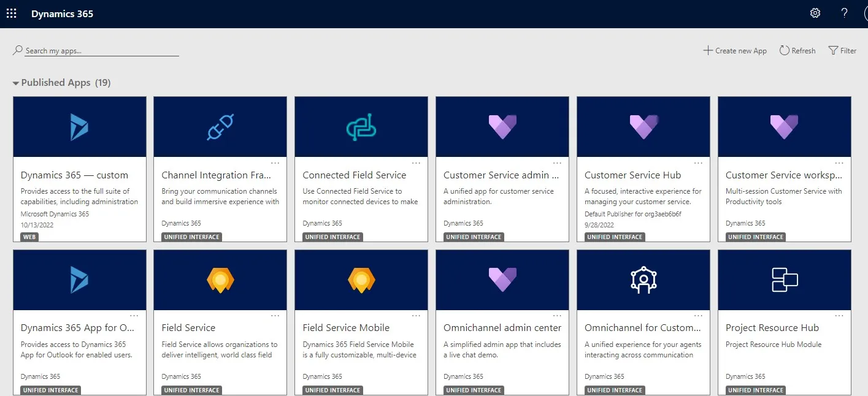This screenshot has height=396, width=868.
Task: Refresh the apps list
Action: click(x=797, y=51)
